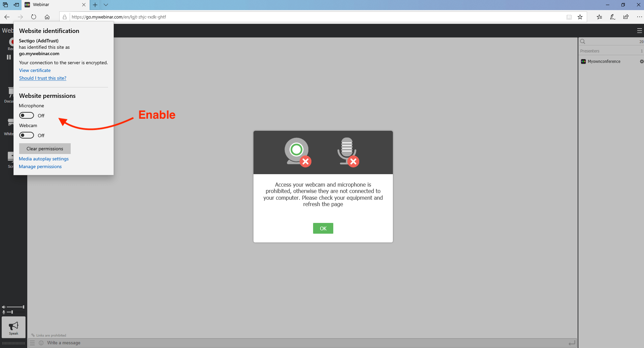Screen dimensions: 644x348
Task: Click the speaker volume slider
Action: tap(15, 307)
